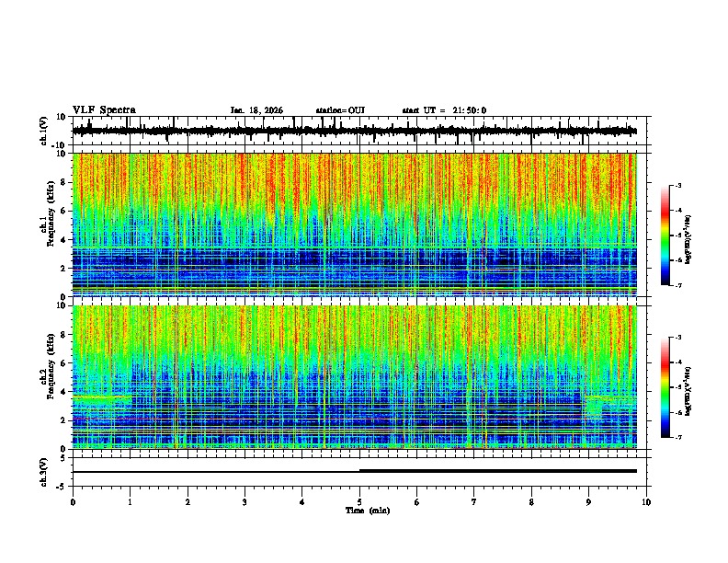The width and height of the screenshot is (728, 563).
Task: Click the "ch.3(V)" axis label
Action: point(44,472)
